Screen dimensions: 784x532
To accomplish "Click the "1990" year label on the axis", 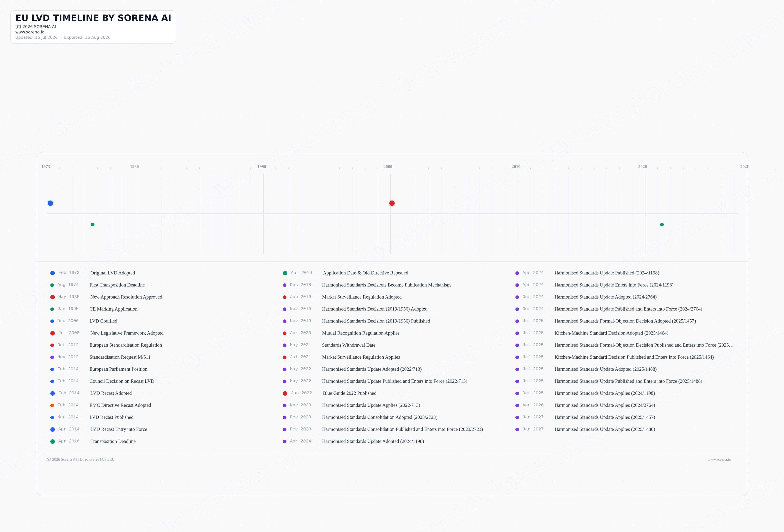I will [x=262, y=167].
